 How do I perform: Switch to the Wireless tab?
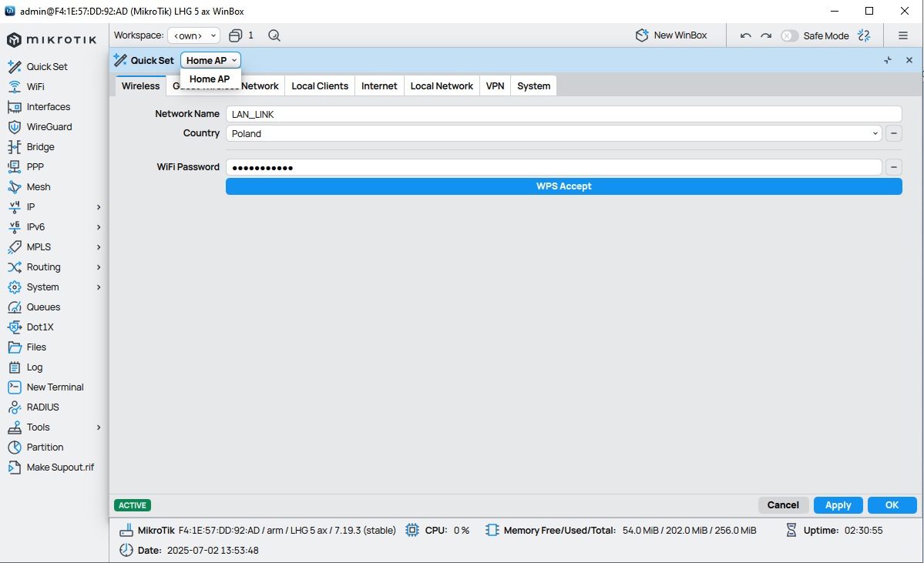click(140, 85)
